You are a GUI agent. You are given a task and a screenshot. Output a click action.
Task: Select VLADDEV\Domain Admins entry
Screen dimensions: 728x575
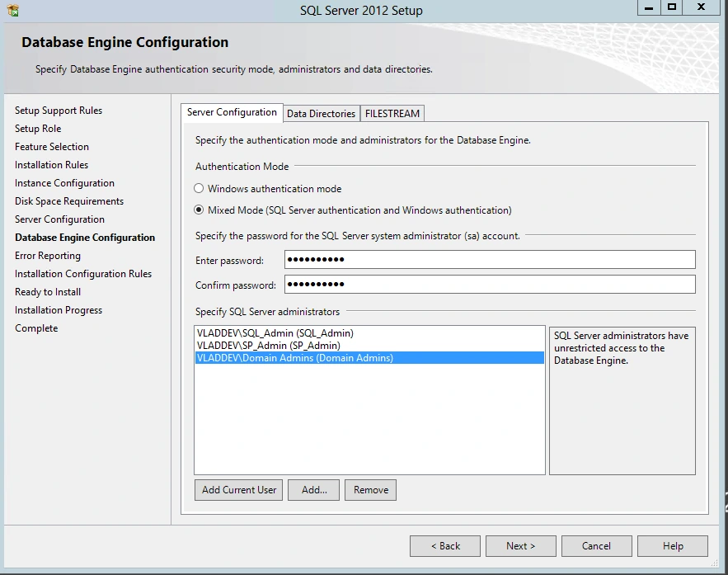point(369,358)
